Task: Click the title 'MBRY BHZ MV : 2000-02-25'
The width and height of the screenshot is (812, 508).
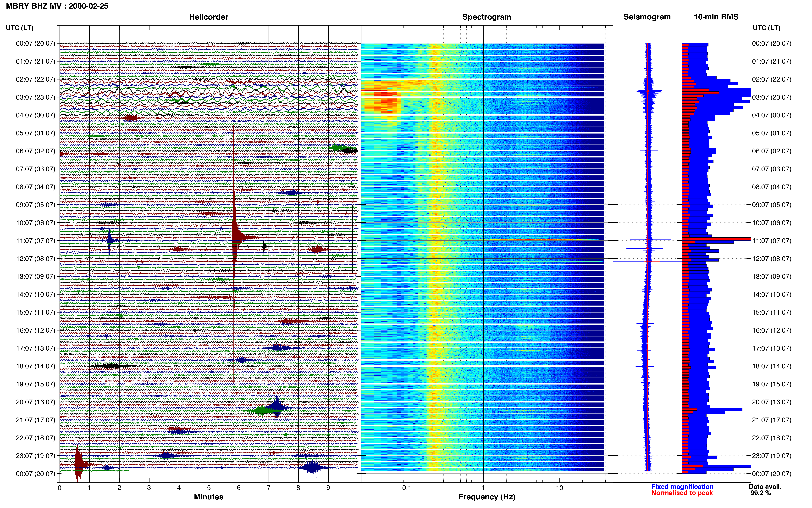Action: (57, 6)
